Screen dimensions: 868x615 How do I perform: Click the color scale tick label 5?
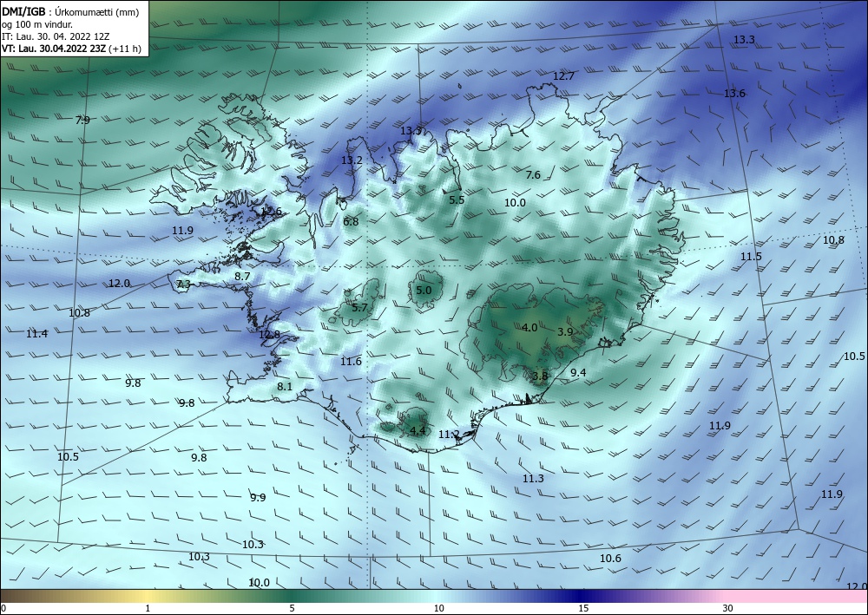coord(292,608)
